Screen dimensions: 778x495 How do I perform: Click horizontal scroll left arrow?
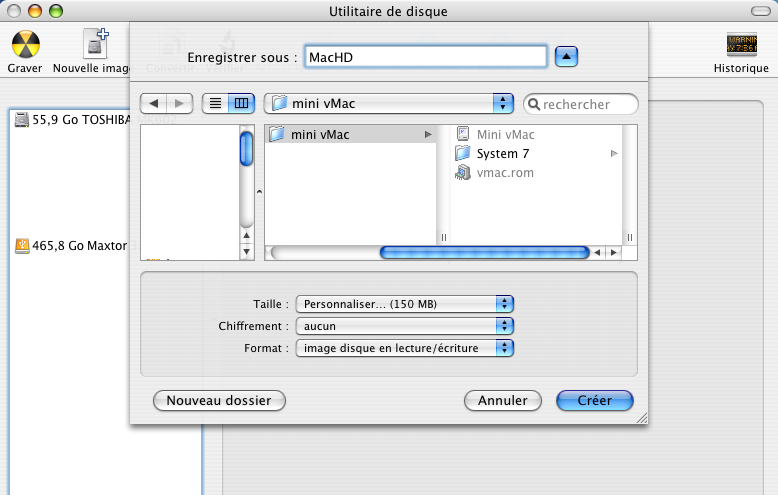pos(597,252)
